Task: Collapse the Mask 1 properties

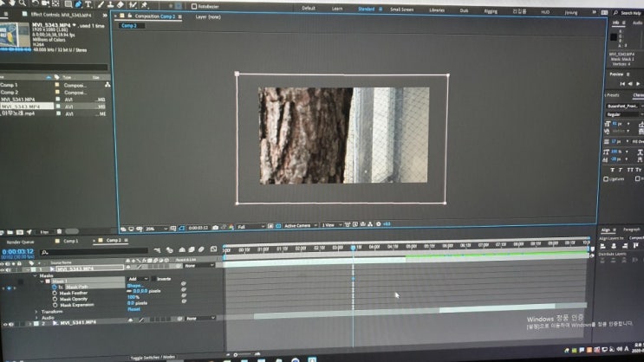Action: pyautogui.click(x=42, y=281)
